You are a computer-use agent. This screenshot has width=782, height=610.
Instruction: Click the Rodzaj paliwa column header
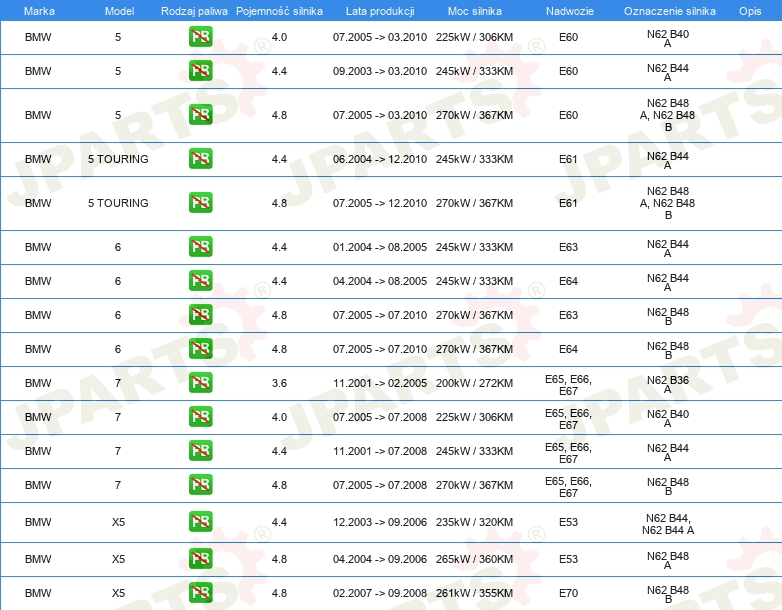pos(194,10)
